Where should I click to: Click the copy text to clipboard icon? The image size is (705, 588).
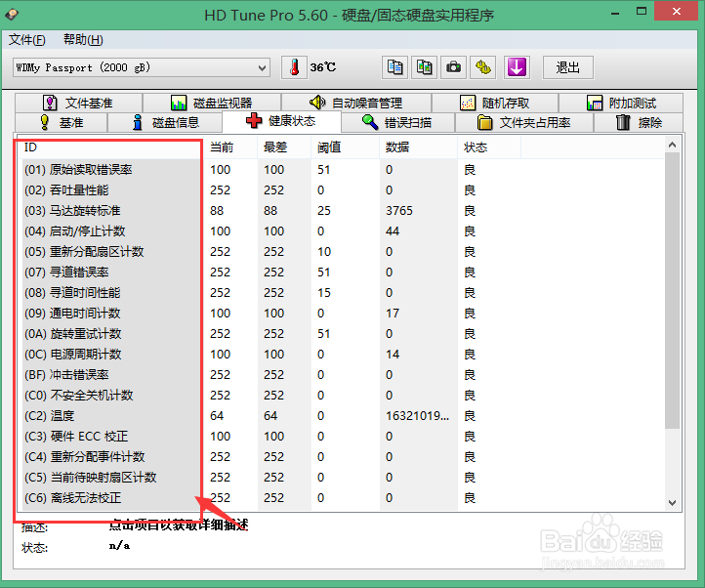[x=394, y=67]
